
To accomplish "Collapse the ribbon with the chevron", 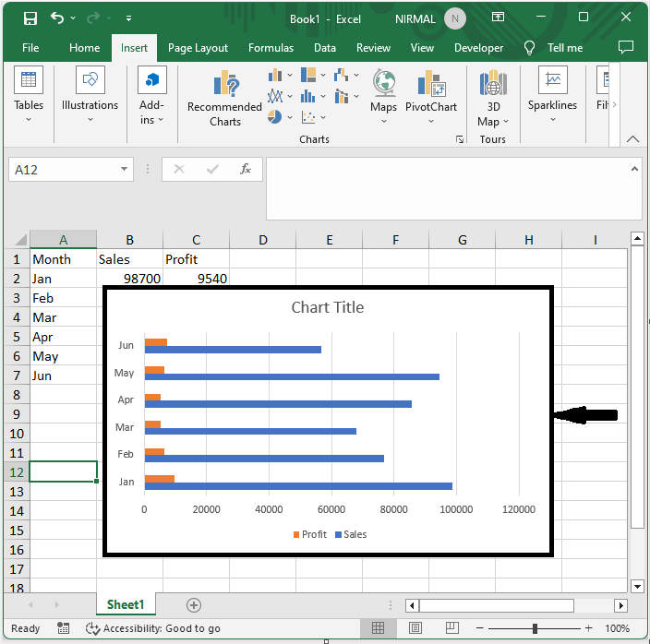I will coord(632,139).
